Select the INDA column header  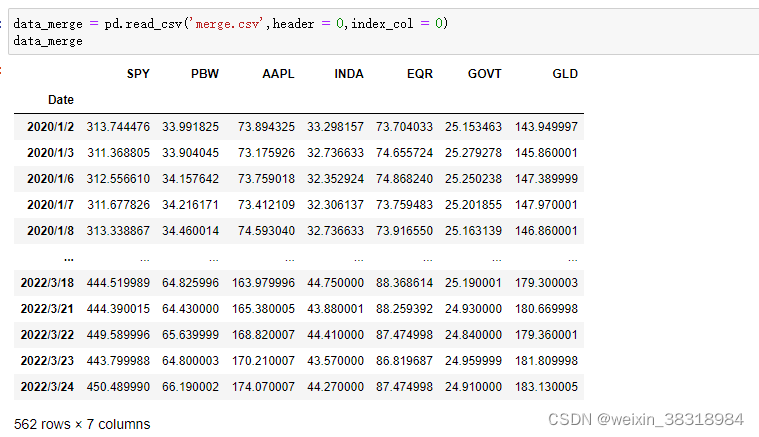pyautogui.click(x=349, y=74)
